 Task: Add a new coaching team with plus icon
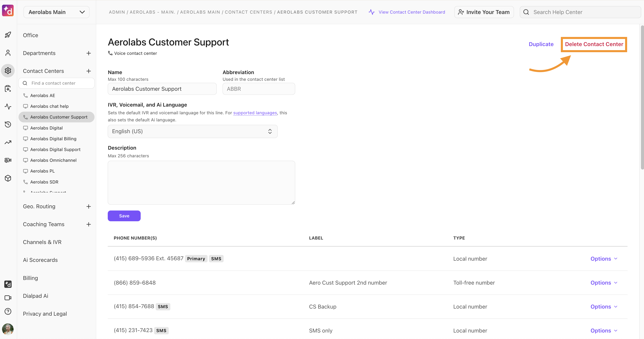click(x=88, y=225)
